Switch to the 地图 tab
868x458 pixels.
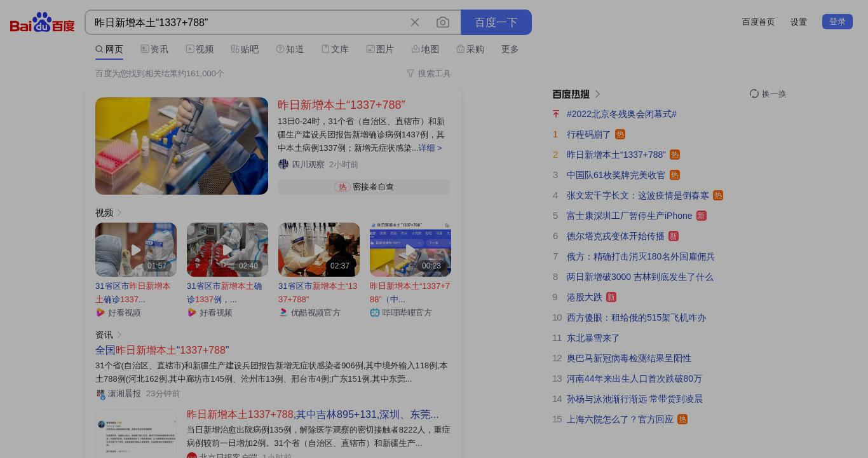point(425,49)
